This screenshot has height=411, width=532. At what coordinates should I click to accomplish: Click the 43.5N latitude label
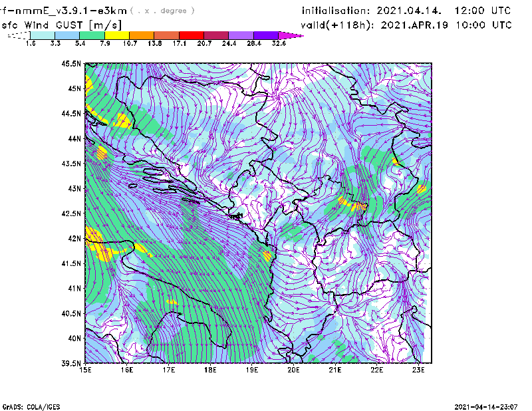coord(71,164)
